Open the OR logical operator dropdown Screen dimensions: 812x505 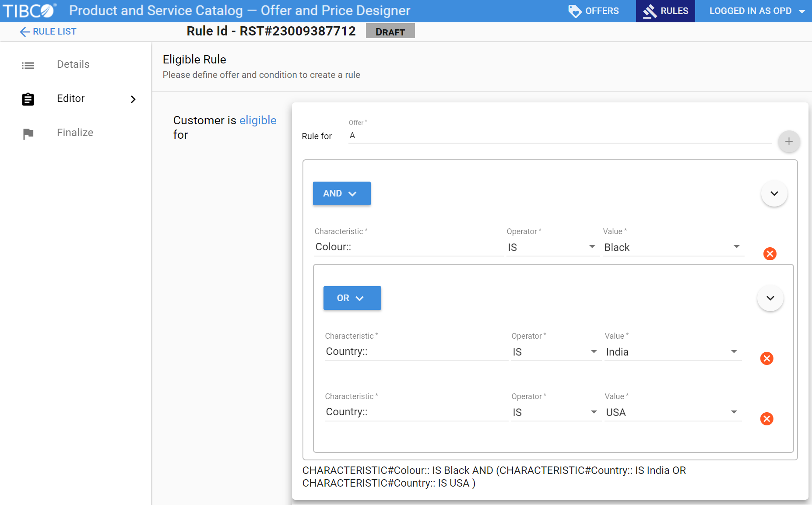(x=352, y=298)
